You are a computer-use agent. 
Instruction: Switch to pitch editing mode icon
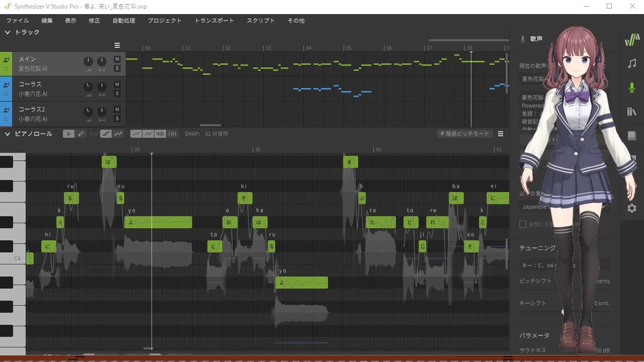pos(118,134)
